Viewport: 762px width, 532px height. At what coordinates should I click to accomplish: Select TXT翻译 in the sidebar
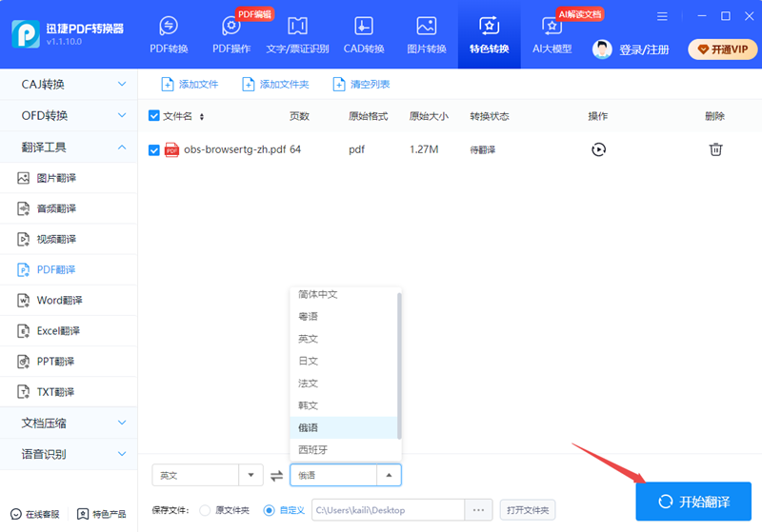pos(69,392)
